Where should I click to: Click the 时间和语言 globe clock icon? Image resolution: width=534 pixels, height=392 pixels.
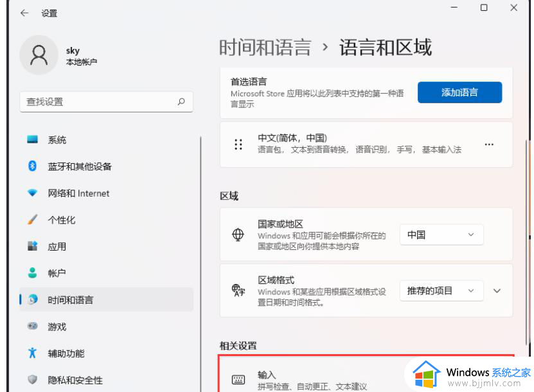click(33, 299)
